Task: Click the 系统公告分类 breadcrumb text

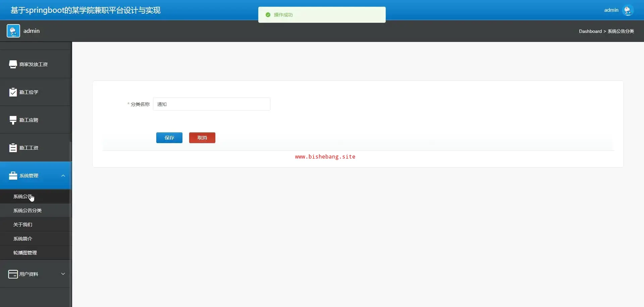Action: pos(621,31)
